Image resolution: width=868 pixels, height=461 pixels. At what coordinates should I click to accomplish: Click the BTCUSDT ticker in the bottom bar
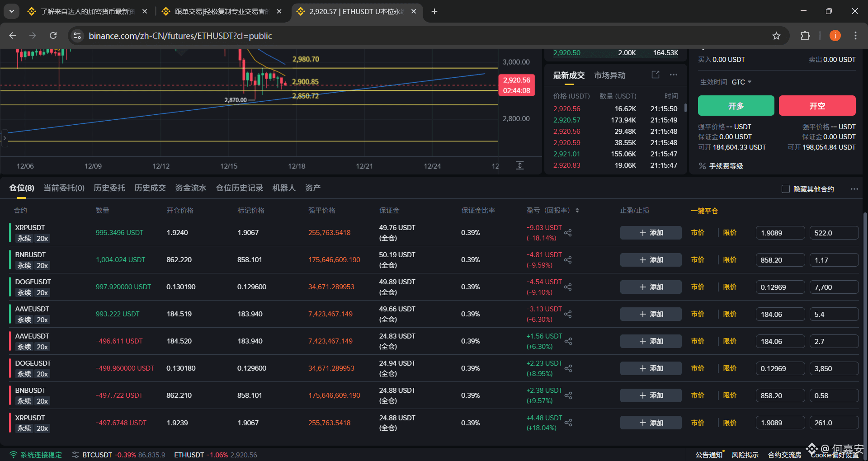124,455
